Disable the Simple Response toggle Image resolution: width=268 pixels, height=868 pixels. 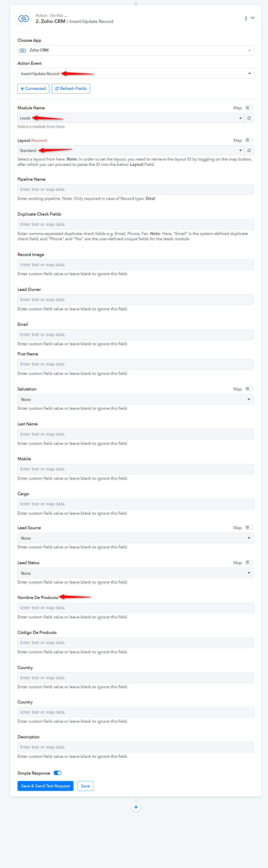click(57, 773)
